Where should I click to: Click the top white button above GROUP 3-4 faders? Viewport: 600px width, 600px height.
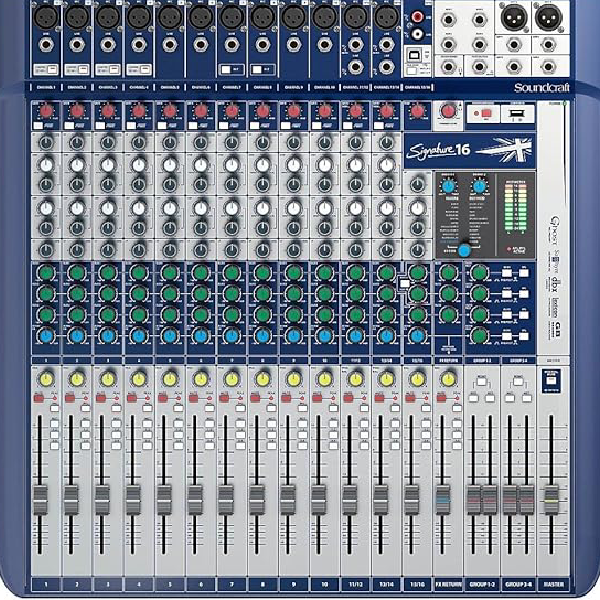tap(518, 382)
